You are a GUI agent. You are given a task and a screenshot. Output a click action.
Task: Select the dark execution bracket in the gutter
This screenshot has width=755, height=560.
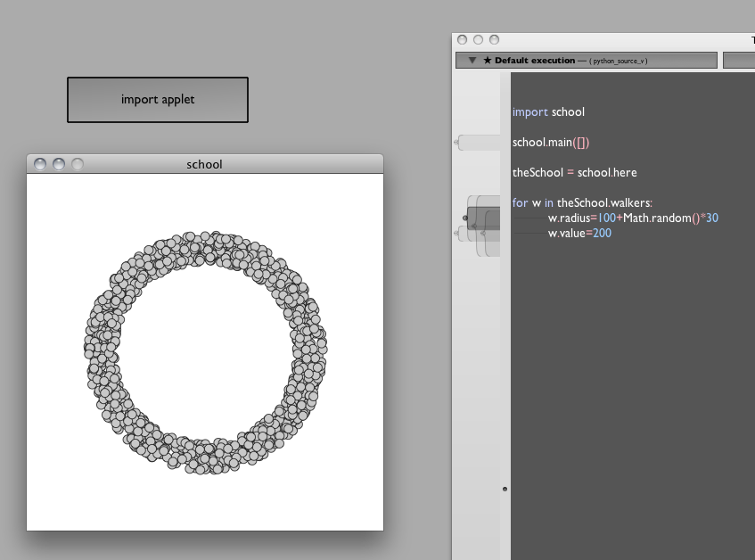tap(484, 218)
